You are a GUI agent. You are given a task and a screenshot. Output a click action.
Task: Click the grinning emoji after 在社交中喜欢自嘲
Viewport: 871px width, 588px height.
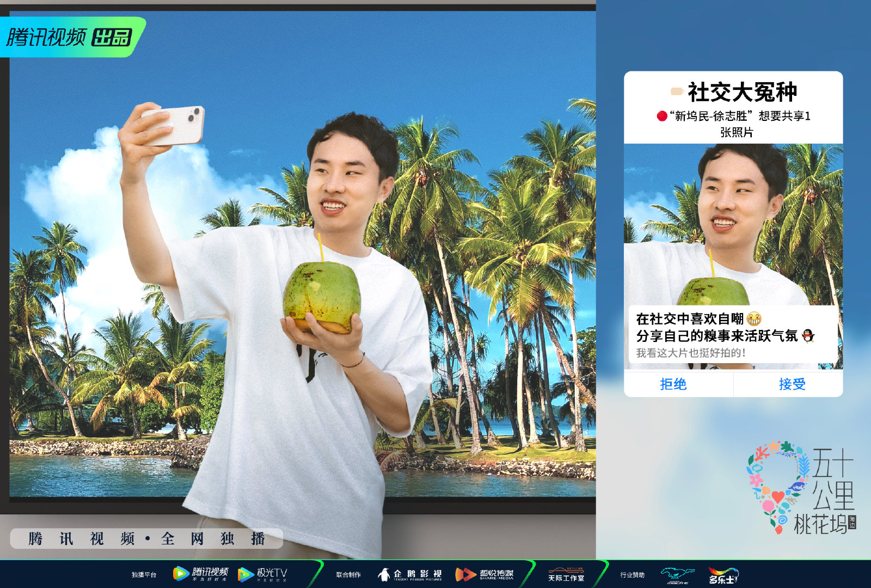point(754,318)
